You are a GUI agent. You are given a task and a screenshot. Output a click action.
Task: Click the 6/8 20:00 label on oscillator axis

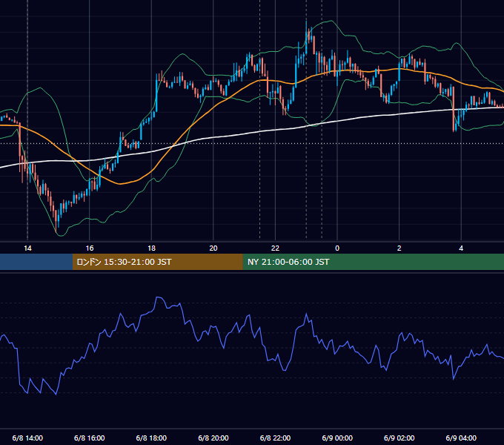click(x=213, y=438)
